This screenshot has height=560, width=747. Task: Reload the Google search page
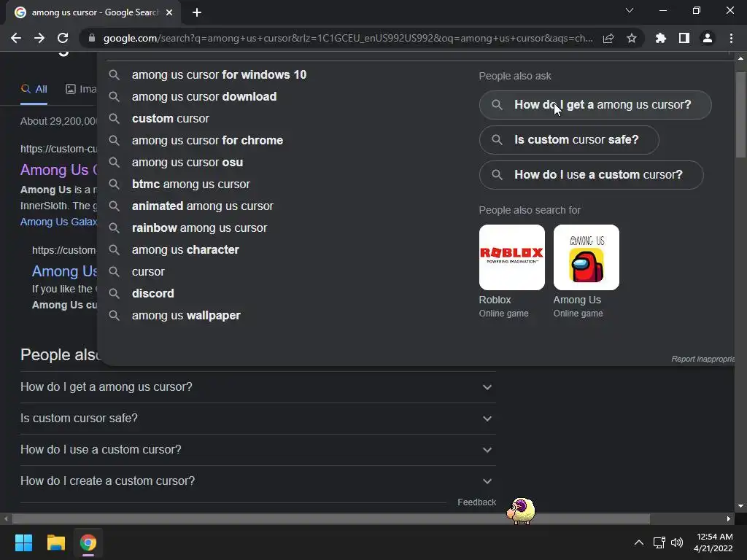click(x=63, y=38)
